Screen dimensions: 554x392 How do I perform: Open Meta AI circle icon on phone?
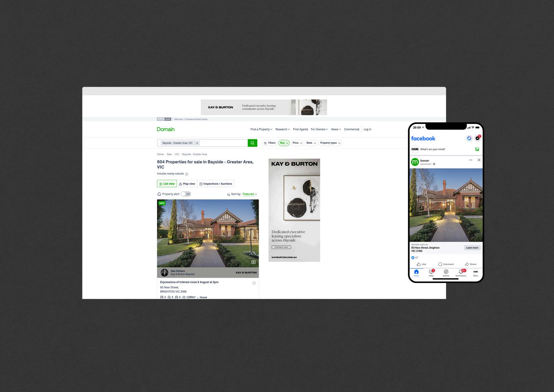[x=469, y=138]
